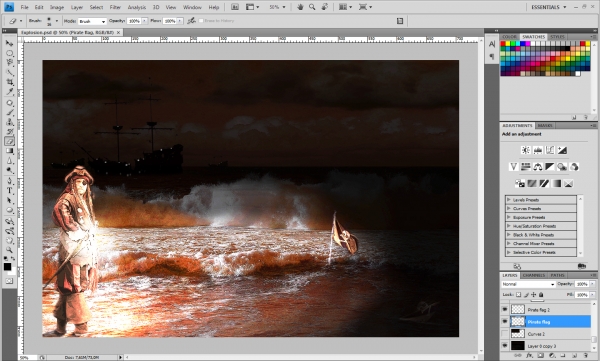Select the Crop tool
The height and width of the screenshot is (361, 600).
coord(9,82)
